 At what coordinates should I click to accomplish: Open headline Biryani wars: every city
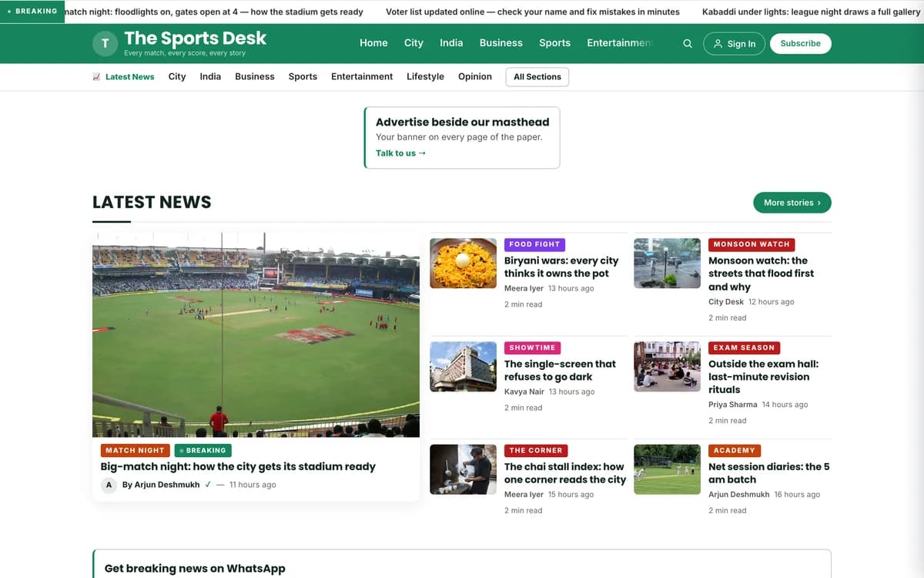tap(561, 267)
